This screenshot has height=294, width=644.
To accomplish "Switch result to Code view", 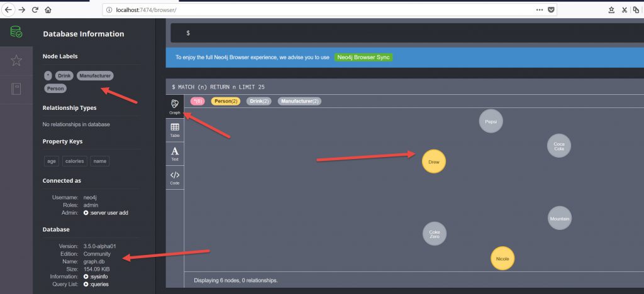I will (x=175, y=178).
